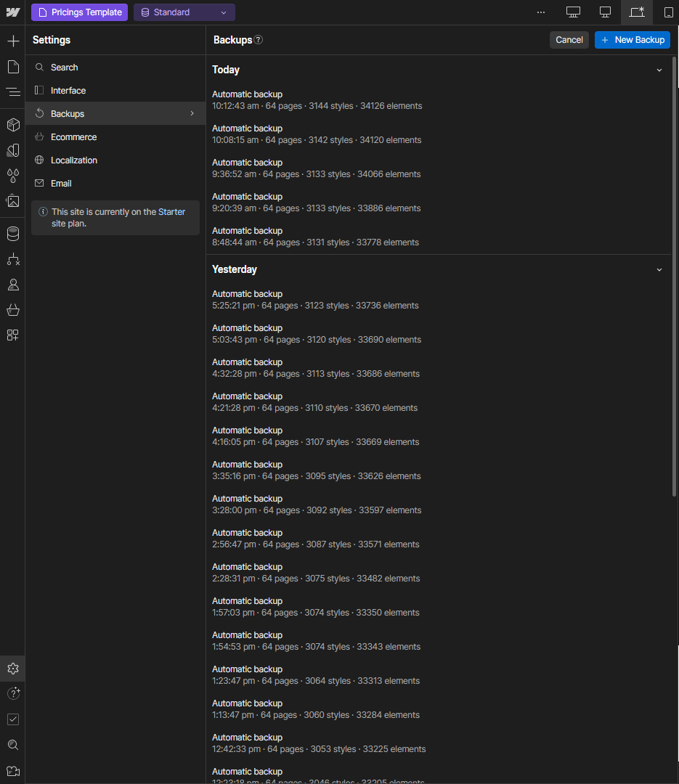The height and width of the screenshot is (784, 679).
Task: Open the video tutorials panel
Action: [12, 771]
